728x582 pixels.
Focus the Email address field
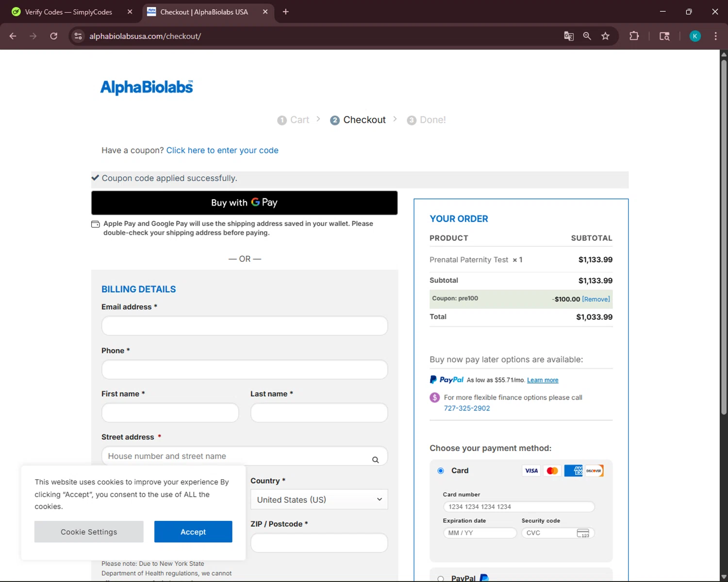point(245,326)
